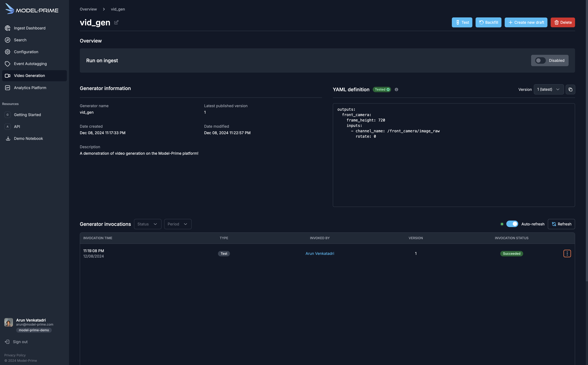Delete the vid_gen generator
Viewport: 588px width, 365px height.
click(563, 22)
